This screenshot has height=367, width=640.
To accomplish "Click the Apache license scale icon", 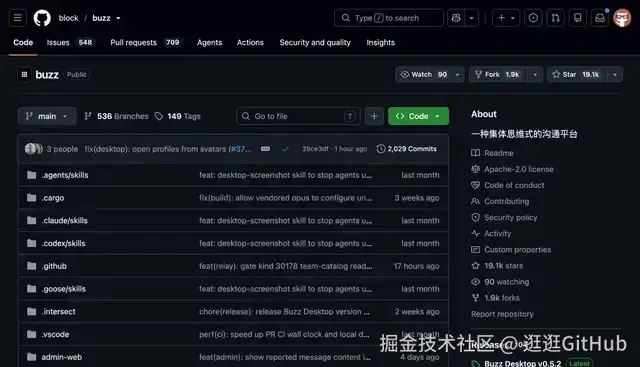I will tap(476, 169).
